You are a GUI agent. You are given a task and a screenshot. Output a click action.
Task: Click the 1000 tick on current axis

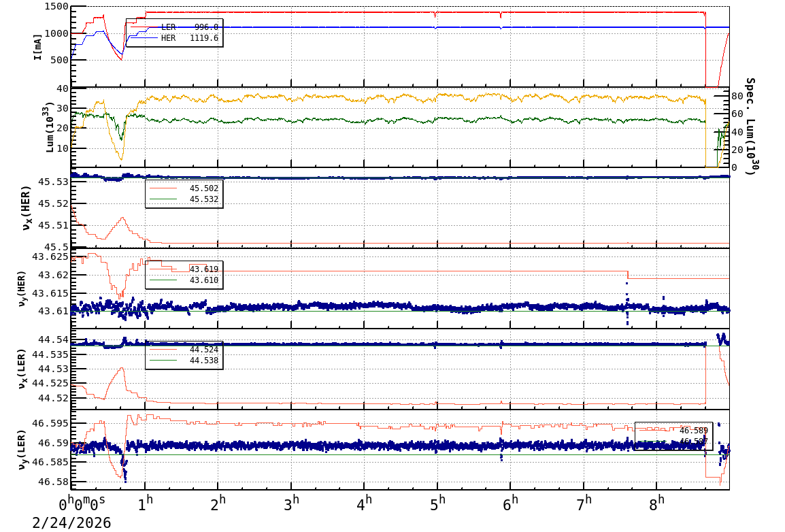(56, 33)
